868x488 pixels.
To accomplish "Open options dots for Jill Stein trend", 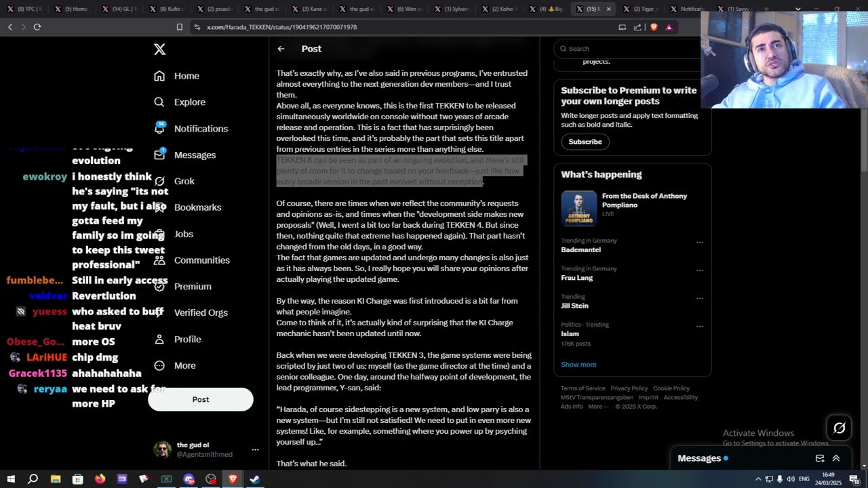I will [x=699, y=298].
